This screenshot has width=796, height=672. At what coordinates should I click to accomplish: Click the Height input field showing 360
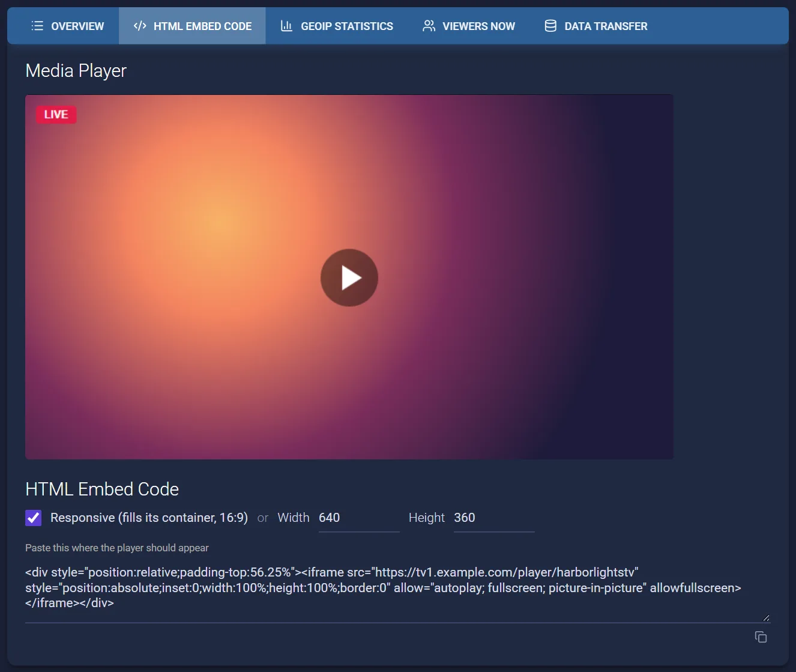(x=494, y=518)
